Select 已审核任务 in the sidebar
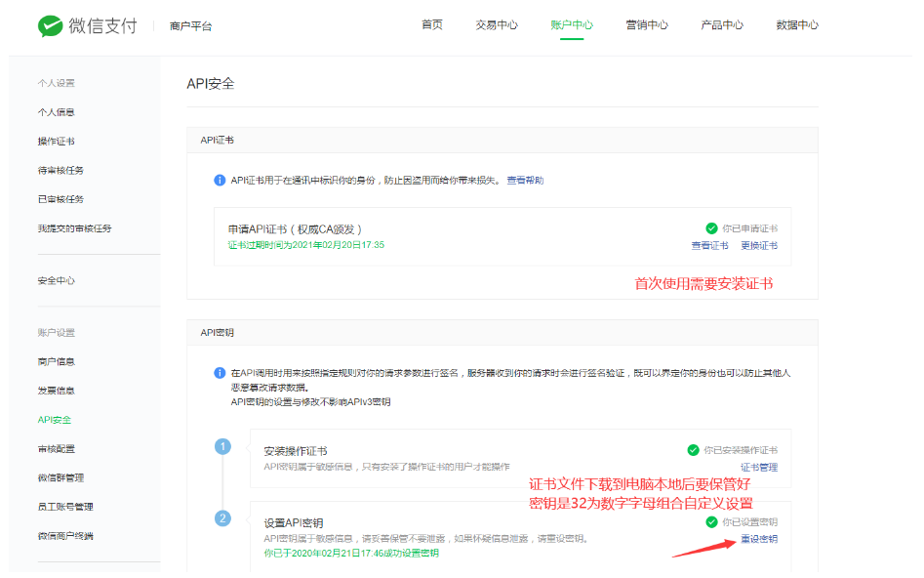Viewport: 924px width, 578px height. 60,199
